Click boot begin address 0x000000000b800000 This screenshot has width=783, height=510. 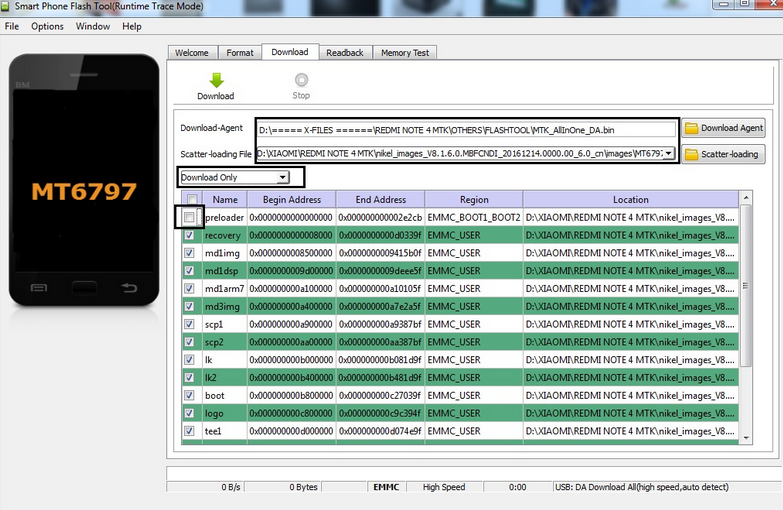pos(291,395)
